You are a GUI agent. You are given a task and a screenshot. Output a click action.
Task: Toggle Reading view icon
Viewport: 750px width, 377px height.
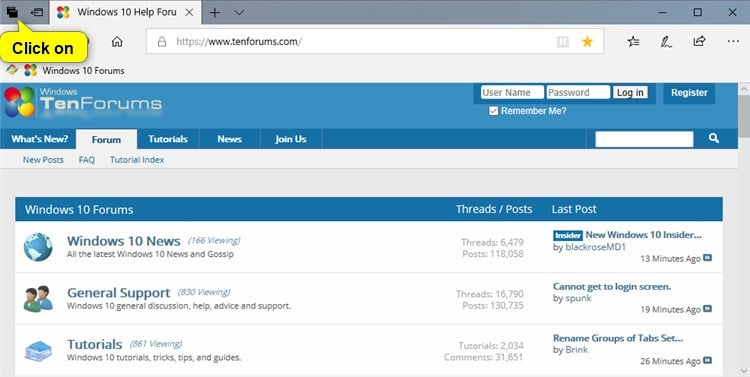click(562, 42)
